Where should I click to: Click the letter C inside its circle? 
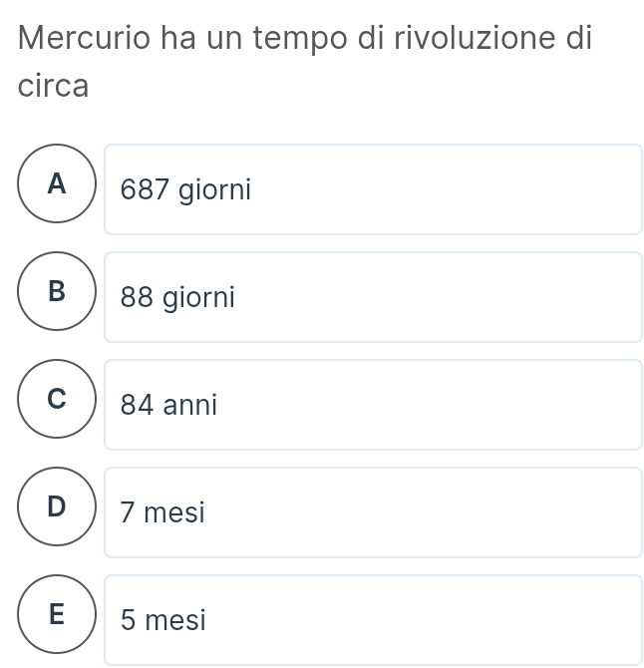pyautogui.click(x=57, y=399)
